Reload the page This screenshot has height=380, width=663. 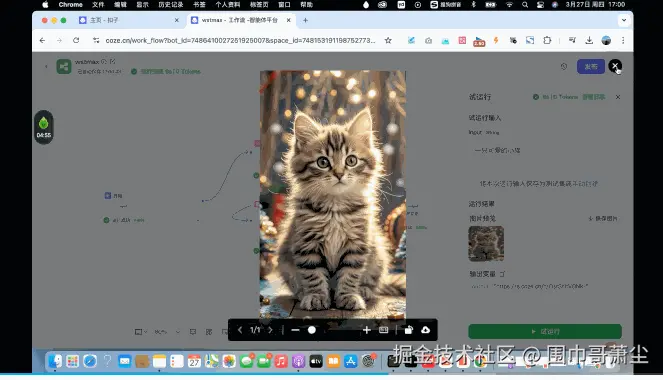tap(76, 41)
